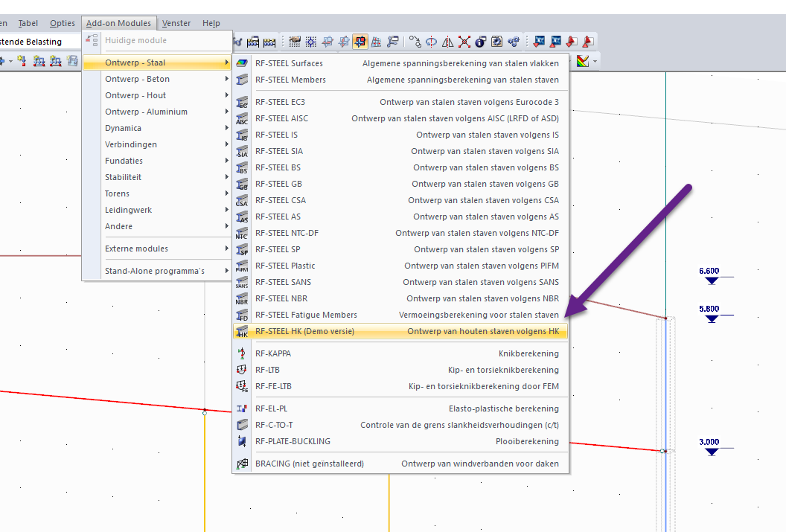Launch the RF-STEEL SANS module
This screenshot has height=532, width=786.
400,282
